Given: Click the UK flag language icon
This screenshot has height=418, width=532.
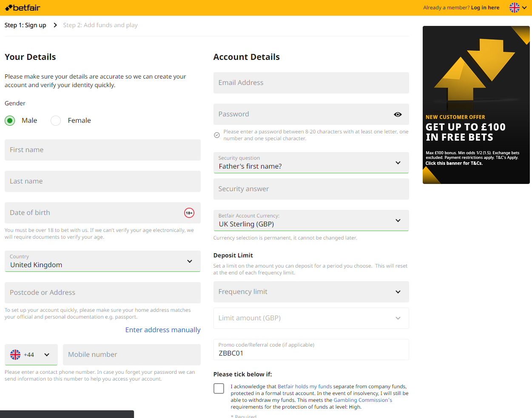Looking at the screenshot, I should point(515,8).
